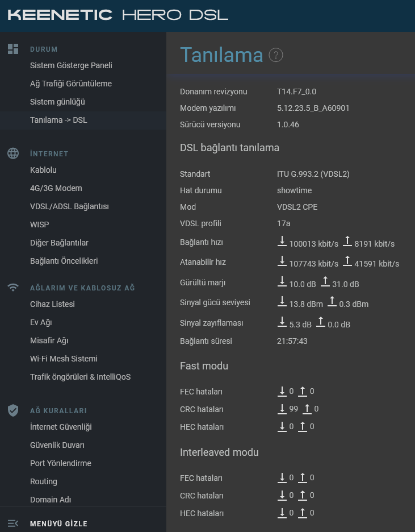Open Port Yönlendirme page
This screenshot has height=532, width=415.
coord(61,463)
